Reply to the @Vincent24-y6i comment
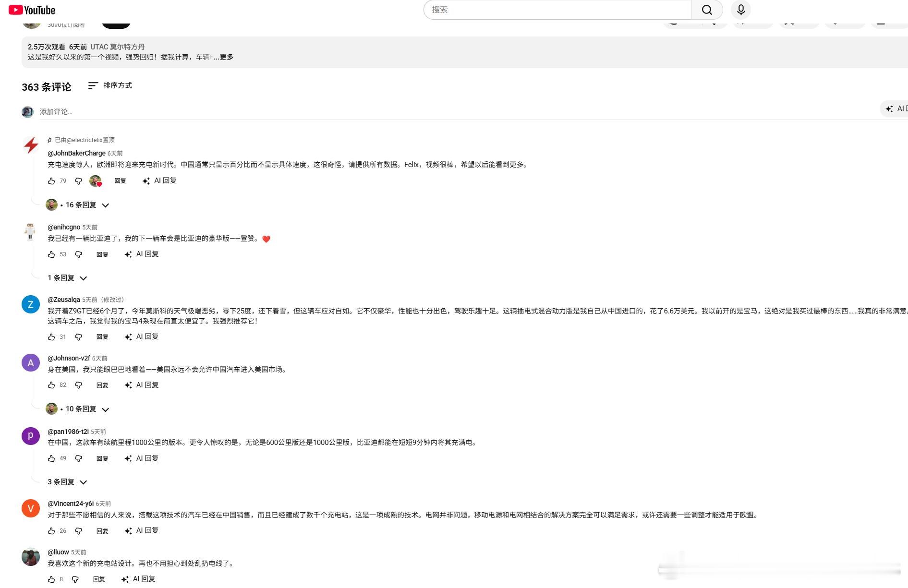This screenshot has width=908, height=588. 102,531
